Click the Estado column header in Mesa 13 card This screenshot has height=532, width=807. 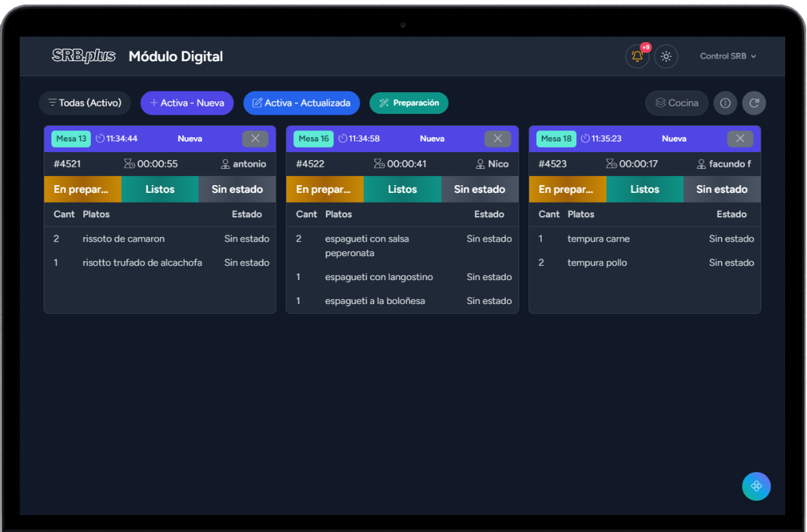point(246,214)
